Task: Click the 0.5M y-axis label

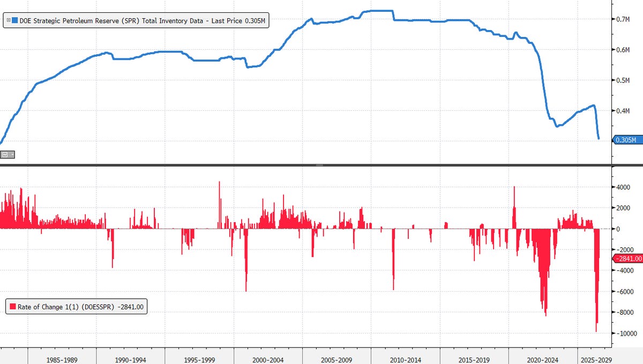Action: tap(623, 80)
